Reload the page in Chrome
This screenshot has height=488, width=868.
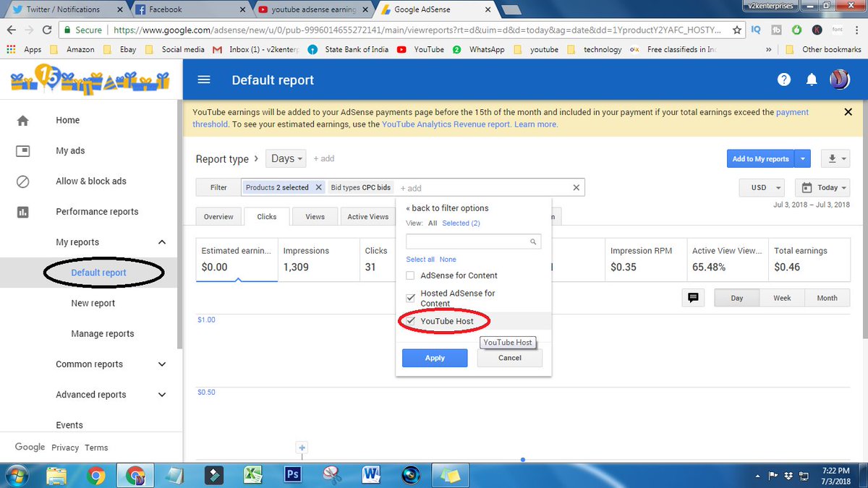(x=47, y=30)
